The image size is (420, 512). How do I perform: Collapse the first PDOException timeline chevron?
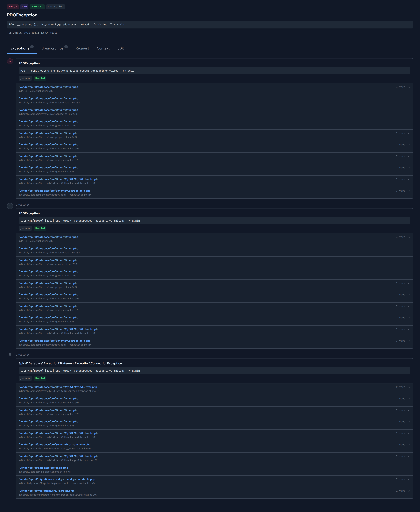click(10, 61)
